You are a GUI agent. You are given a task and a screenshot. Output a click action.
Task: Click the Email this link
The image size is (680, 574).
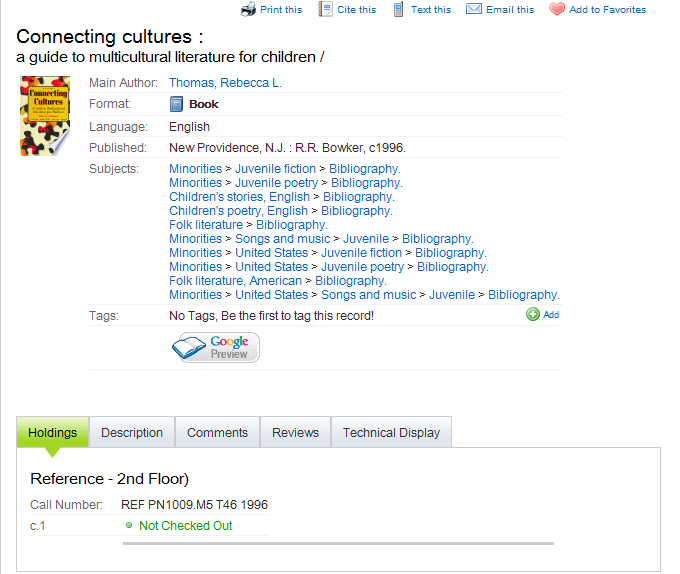pos(510,10)
